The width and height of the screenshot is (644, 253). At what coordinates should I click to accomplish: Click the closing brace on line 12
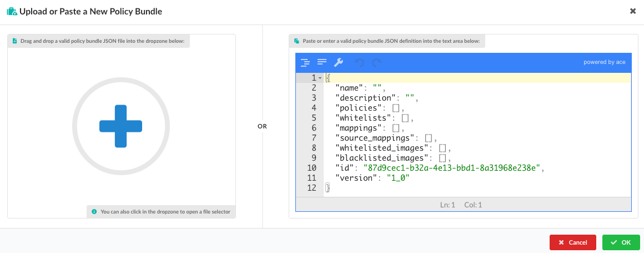[328, 188]
